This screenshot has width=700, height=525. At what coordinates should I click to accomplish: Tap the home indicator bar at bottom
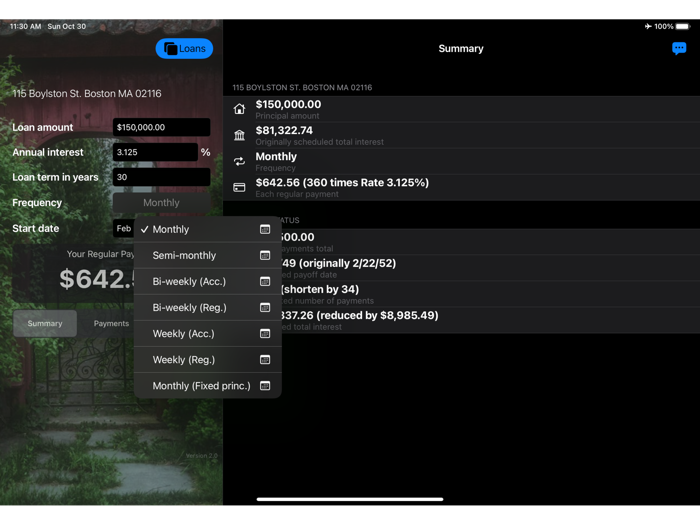[x=350, y=499]
